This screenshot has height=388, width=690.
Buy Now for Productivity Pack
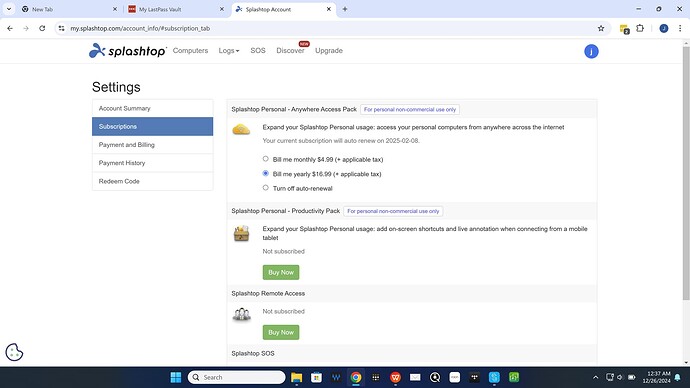(281, 272)
